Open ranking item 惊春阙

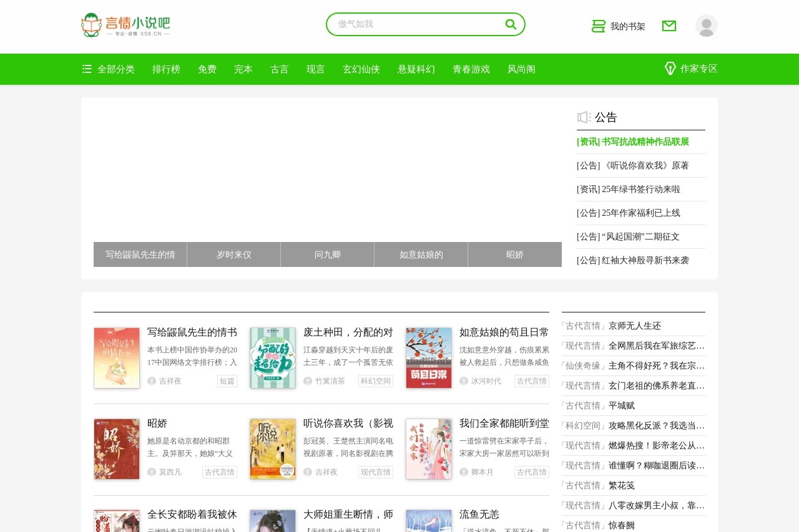622,525
